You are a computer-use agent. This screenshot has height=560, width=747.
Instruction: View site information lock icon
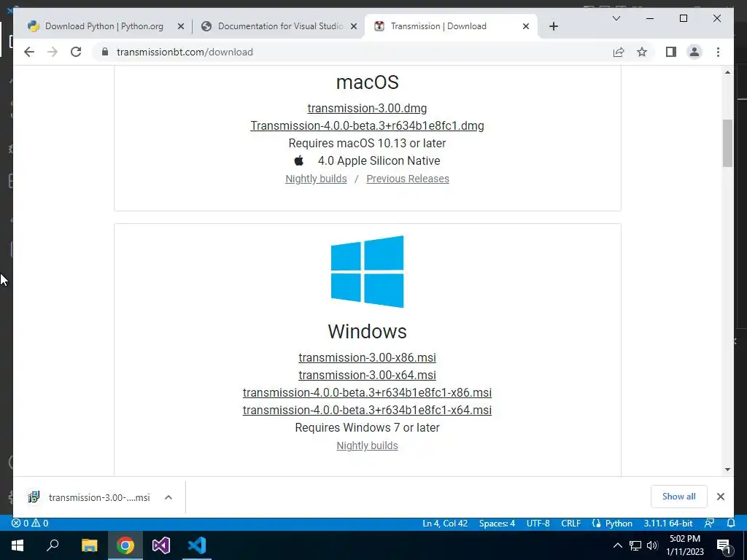click(x=105, y=52)
